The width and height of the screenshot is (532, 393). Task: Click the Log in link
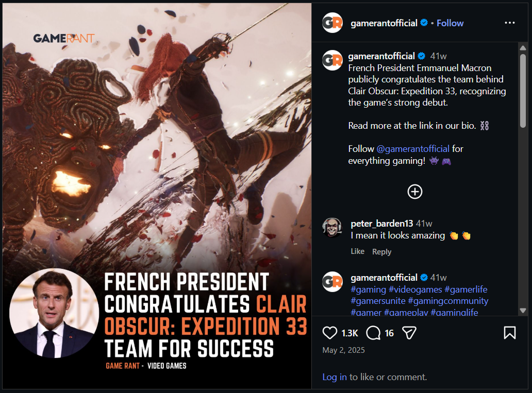334,377
